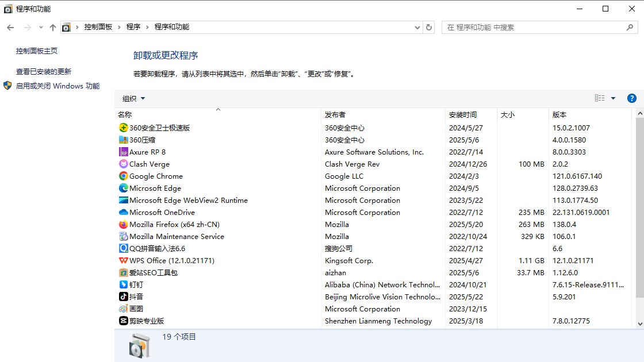Open help via the question mark icon
This screenshot has width=644, height=362.
(x=632, y=98)
